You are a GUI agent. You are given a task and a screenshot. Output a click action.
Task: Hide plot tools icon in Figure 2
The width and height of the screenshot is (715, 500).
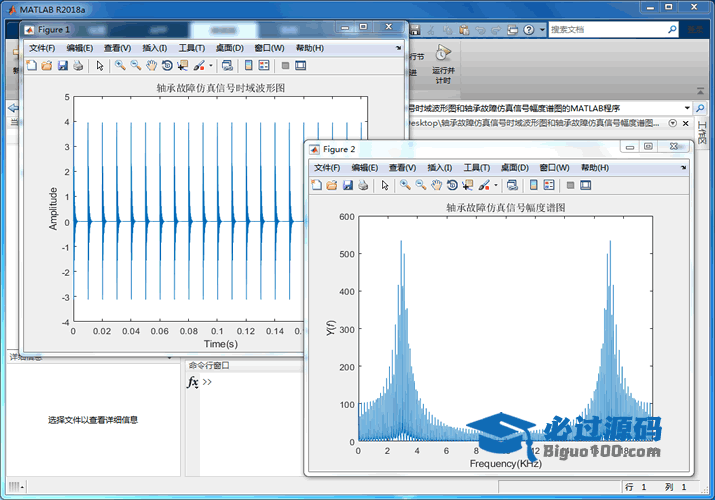pyautogui.click(x=570, y=185)
